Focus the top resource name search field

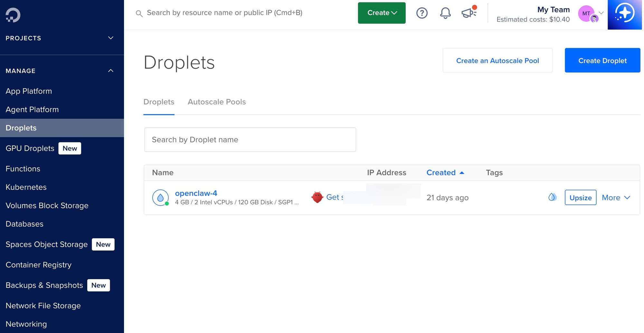click(x=224, y=13)
